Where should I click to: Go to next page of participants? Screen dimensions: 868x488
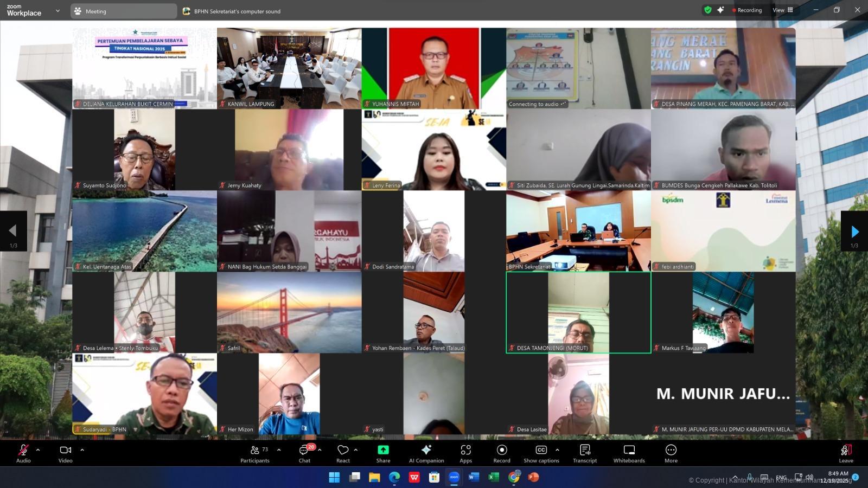pos(854,232)
